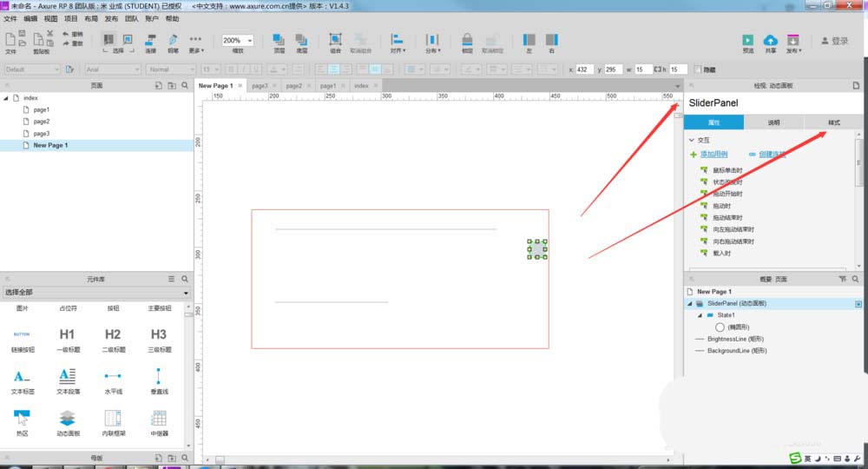The height and width of the screenshot is (469, 868).
Task: Open the library selector 选择全部 dropdown
Action: 96,293
